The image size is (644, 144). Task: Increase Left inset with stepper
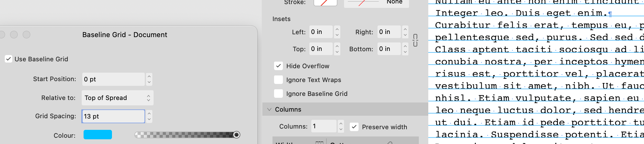[337, 29]
